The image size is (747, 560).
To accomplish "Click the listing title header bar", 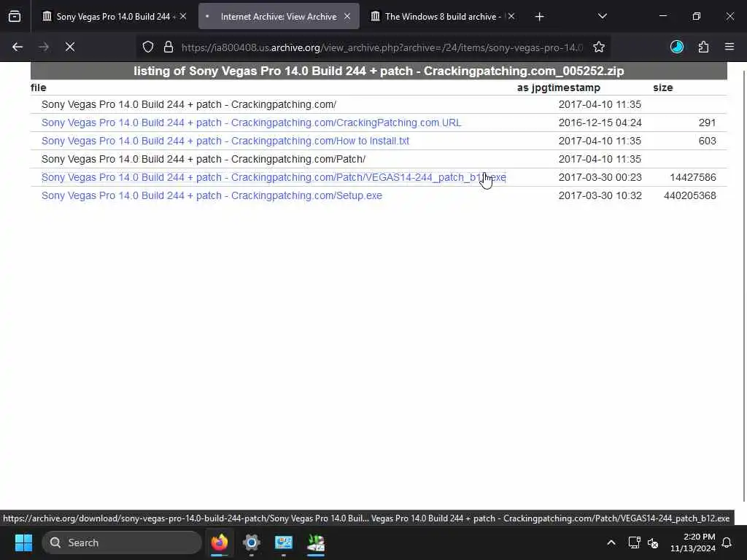I will click(379, 71).
